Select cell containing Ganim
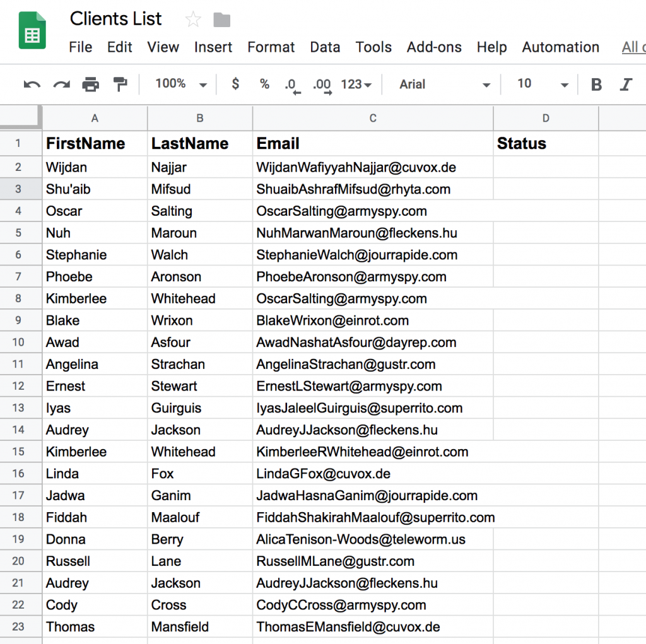This screenshot has width=646, height=644. (x=200, y=495)
